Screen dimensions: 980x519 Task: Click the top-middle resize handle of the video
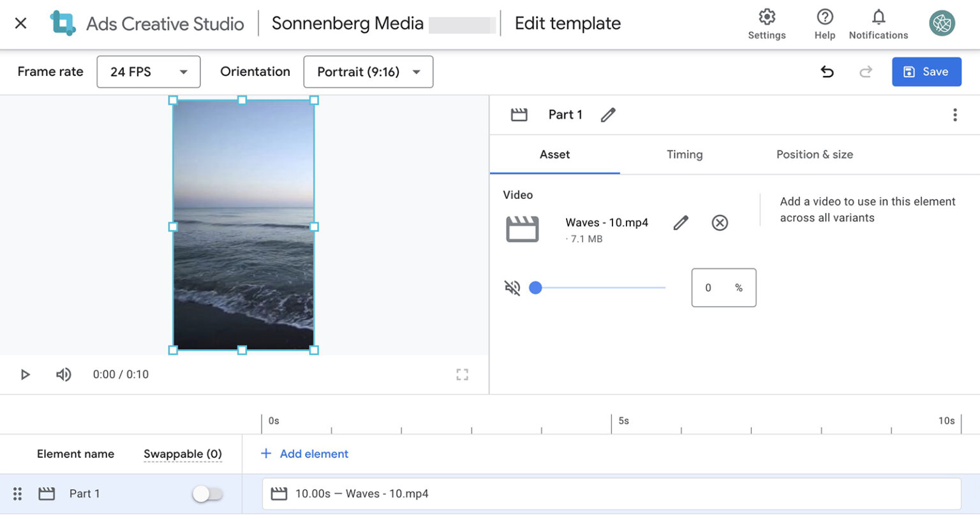coord(242,100)
